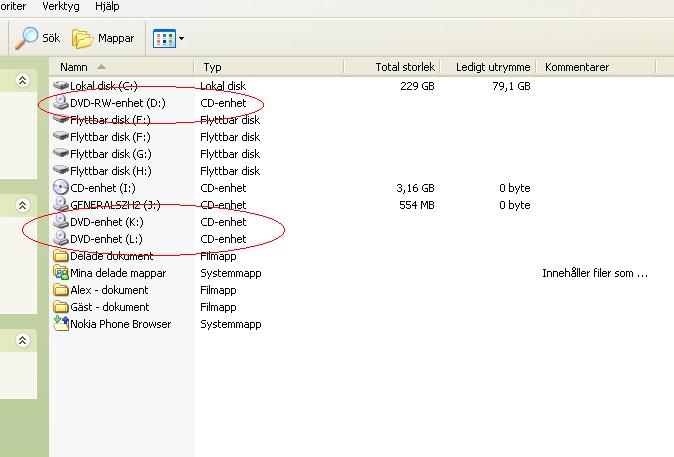Click the name text Flyttbar disk (F:)
This screenshot has width=674, height=457.
click(x=110, y=137)
